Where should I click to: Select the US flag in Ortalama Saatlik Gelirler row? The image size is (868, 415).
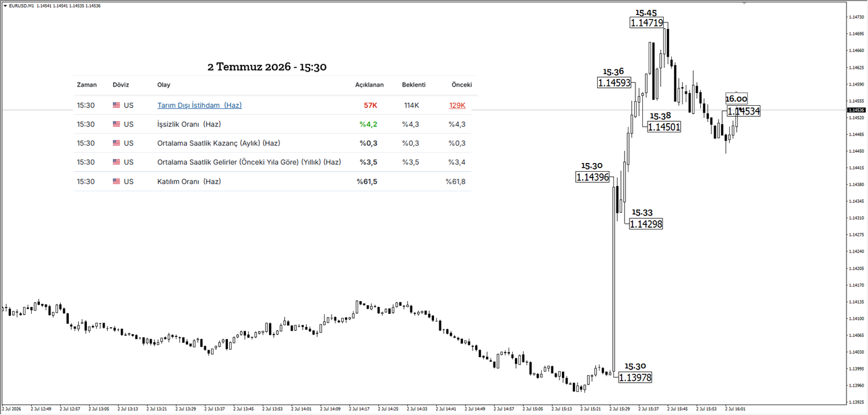[x=116, y=162]
